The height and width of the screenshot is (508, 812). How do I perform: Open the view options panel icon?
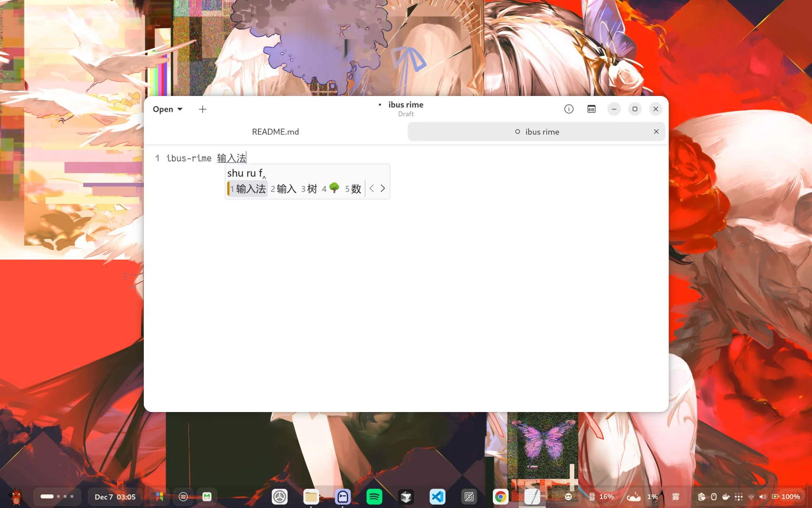[591, 109]
